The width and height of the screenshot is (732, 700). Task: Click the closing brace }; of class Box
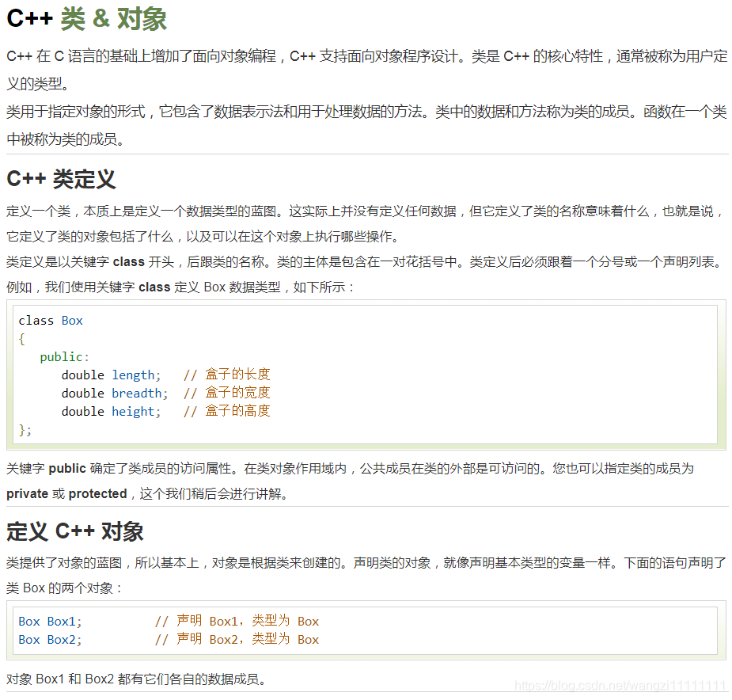pos(25,429)
